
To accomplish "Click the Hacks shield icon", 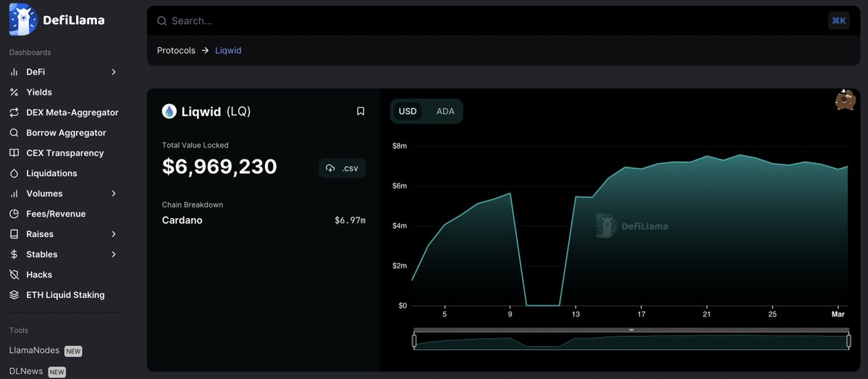I will tap(14, 275).
